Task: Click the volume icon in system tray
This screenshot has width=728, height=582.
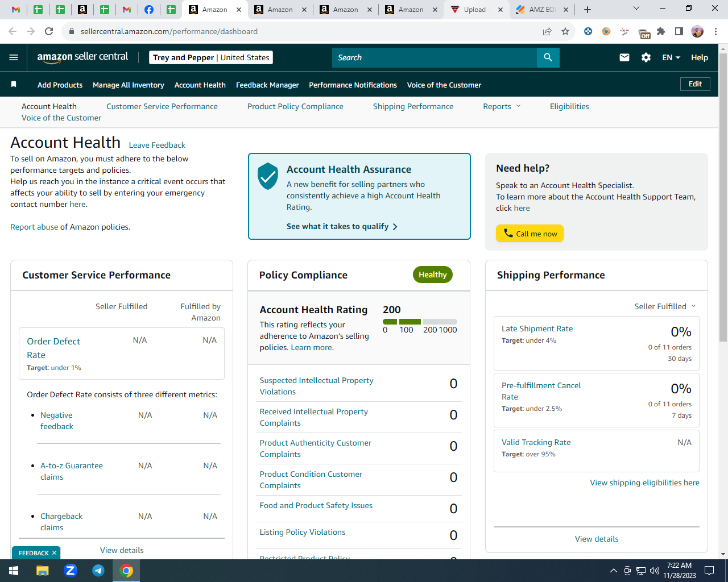Action: tap(655, 571)
